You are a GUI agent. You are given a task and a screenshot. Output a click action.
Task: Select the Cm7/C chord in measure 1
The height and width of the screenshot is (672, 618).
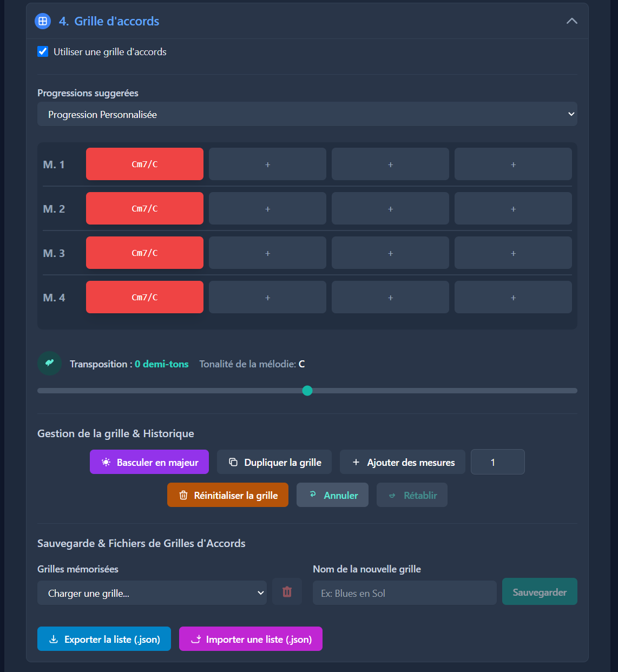coord(144,164)
